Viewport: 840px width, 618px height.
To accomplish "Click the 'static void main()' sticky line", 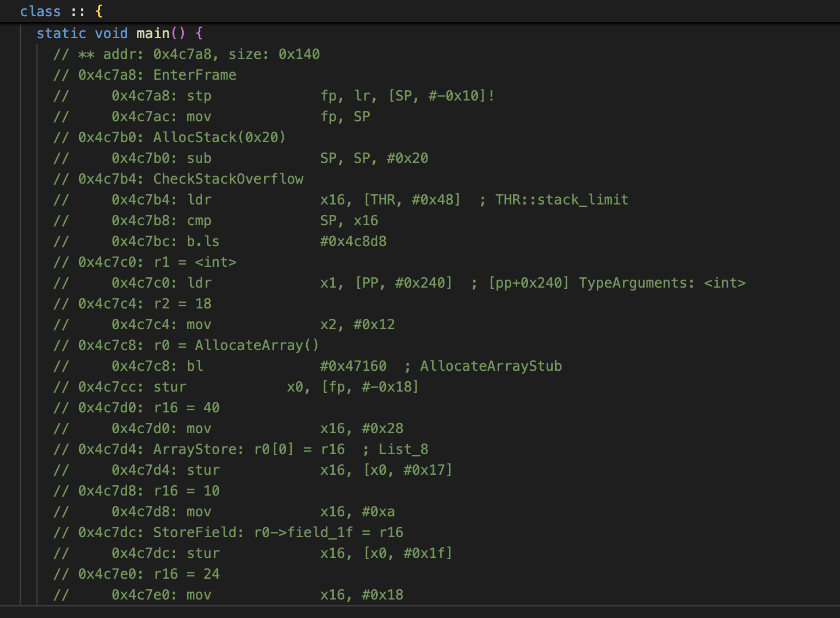I will tap(120, 33).
